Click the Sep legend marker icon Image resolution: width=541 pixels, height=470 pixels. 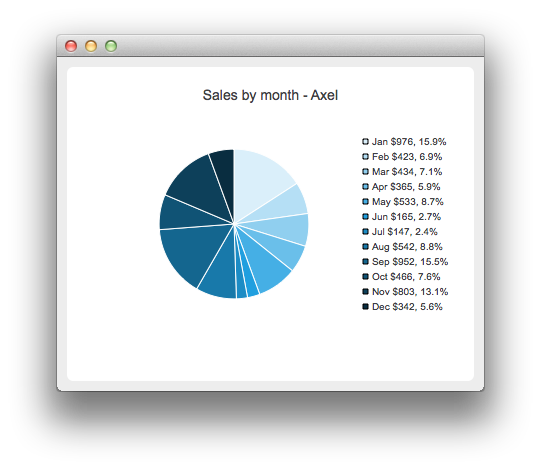click(365, 262)
